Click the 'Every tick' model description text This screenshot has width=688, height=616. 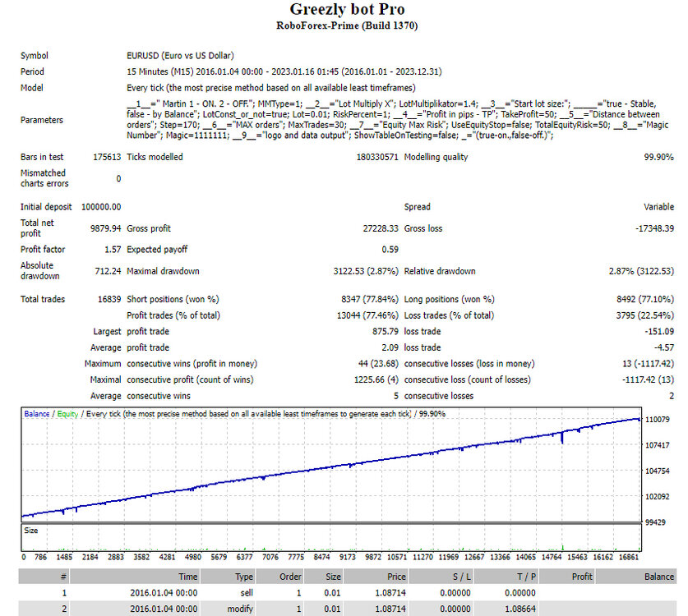(x=271, y=88)
